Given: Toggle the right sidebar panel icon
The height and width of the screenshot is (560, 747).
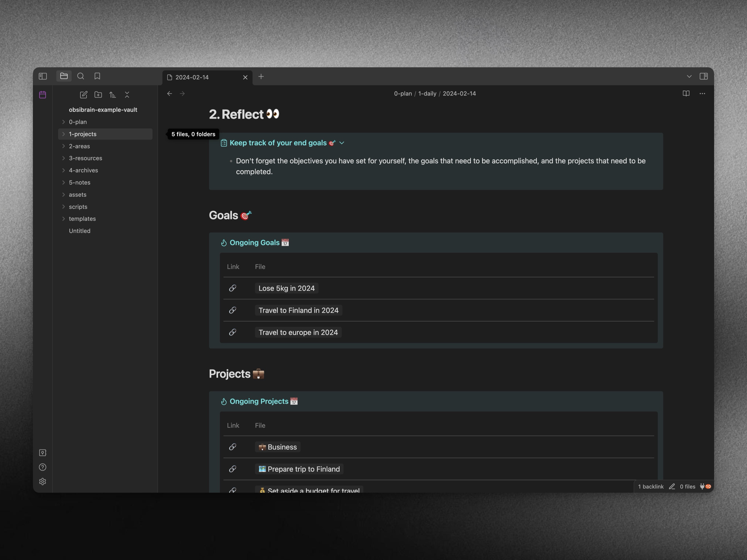Looking at the screenshot, I should (x=704, y=76).
